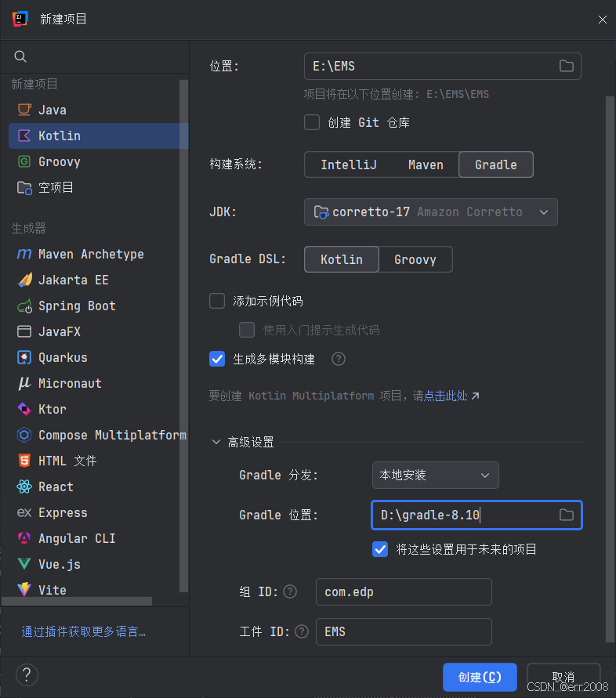Pick the Vite icon
Viewport: 616px width, 698px height.
(x=24, y=590)
